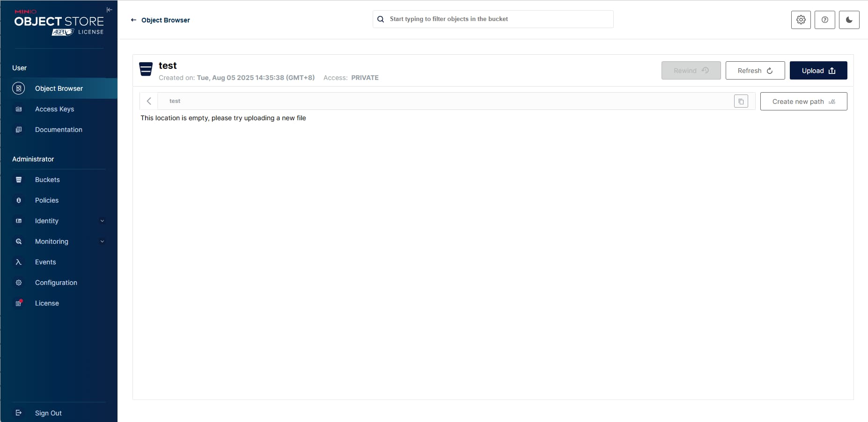This screenshot has height=422, width=868.
Task: Collapse the sidebar menu using the arrow icon
Action: tap(109, 10)
